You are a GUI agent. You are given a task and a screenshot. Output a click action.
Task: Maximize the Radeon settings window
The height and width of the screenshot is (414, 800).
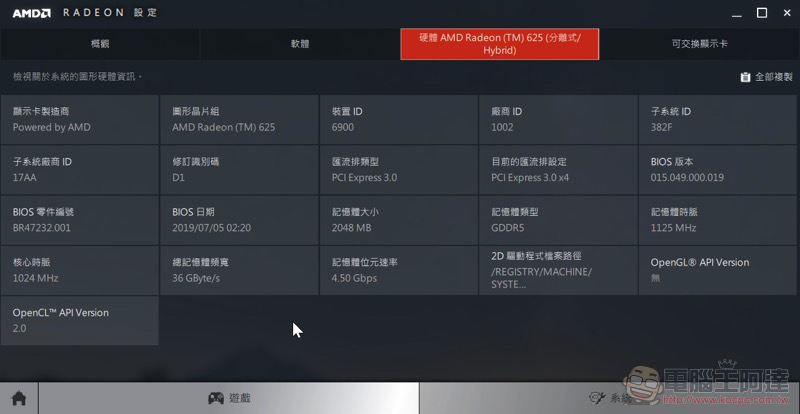(762, 13)
